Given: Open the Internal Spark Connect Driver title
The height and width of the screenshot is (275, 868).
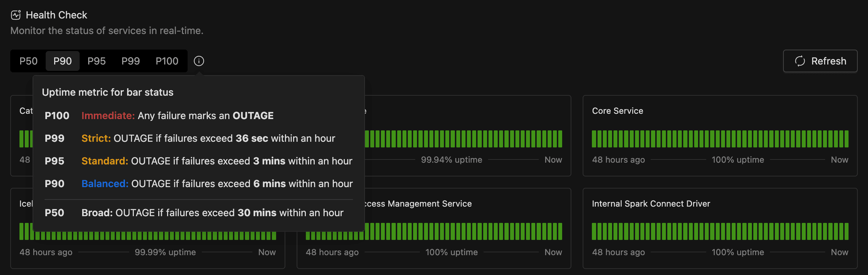Looking at the screenshot, I should 651,204.
